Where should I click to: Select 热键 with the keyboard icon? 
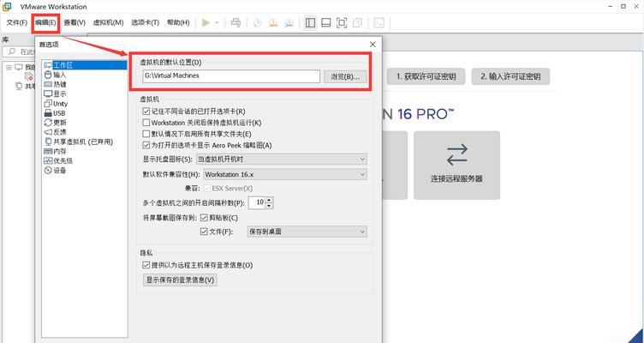coord(55,84)
